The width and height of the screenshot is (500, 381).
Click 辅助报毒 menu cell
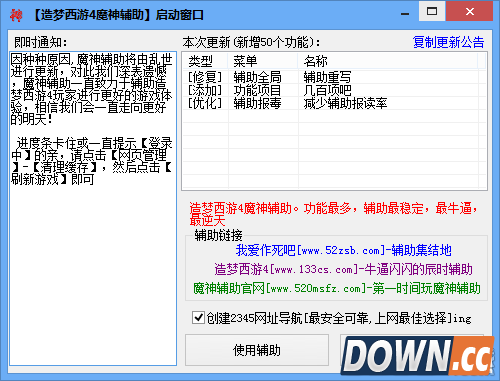pyautogui.click(x=257, y=103)
